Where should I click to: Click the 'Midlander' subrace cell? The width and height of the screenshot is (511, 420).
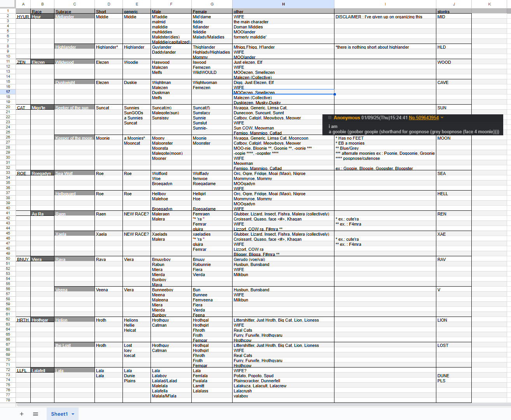pos(74,17)
